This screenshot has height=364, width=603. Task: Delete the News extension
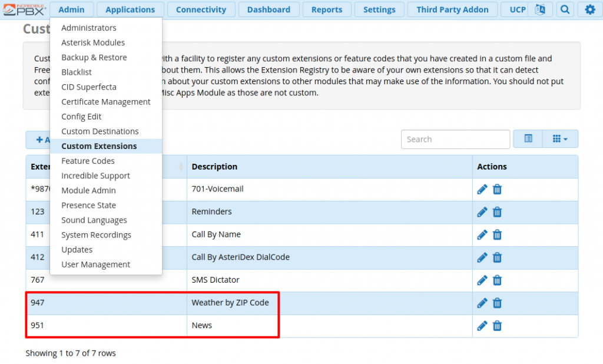coord(497,326)
